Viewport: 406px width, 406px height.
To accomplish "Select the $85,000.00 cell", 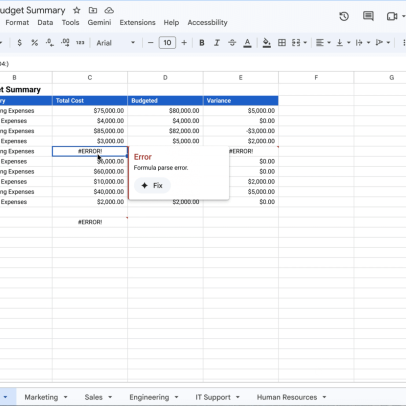I will coord(90,131).
